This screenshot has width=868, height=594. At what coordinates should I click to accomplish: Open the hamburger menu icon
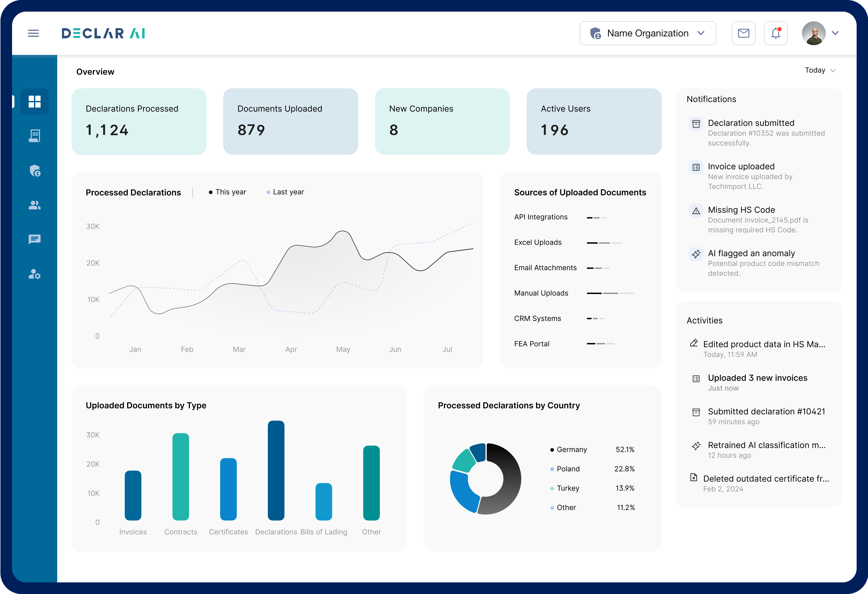tap(33, 33)
